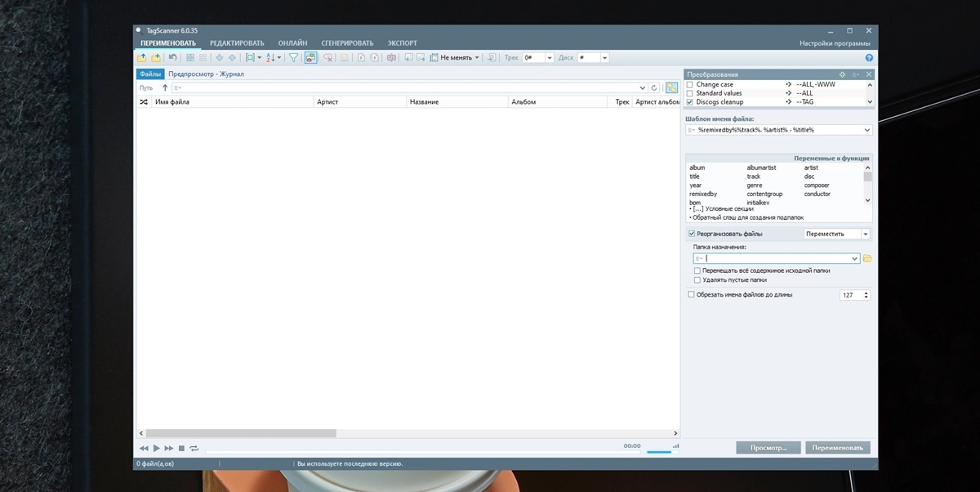
Task: Open the 'Предпросмотр - Журнал' tab
Action: (206, 74)
